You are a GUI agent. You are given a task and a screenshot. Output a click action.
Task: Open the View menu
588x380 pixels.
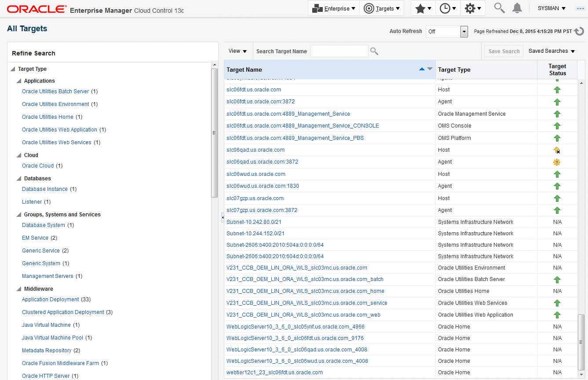coord(237,51)
